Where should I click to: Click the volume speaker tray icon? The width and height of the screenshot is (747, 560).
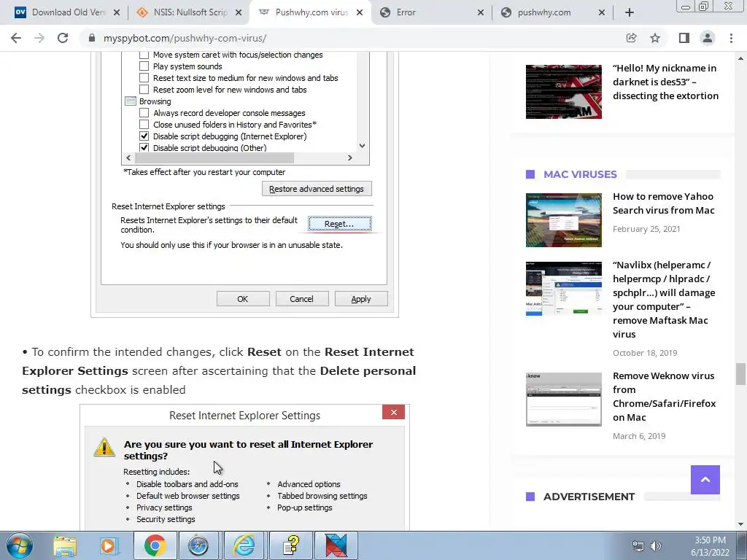tap(656, 546)
